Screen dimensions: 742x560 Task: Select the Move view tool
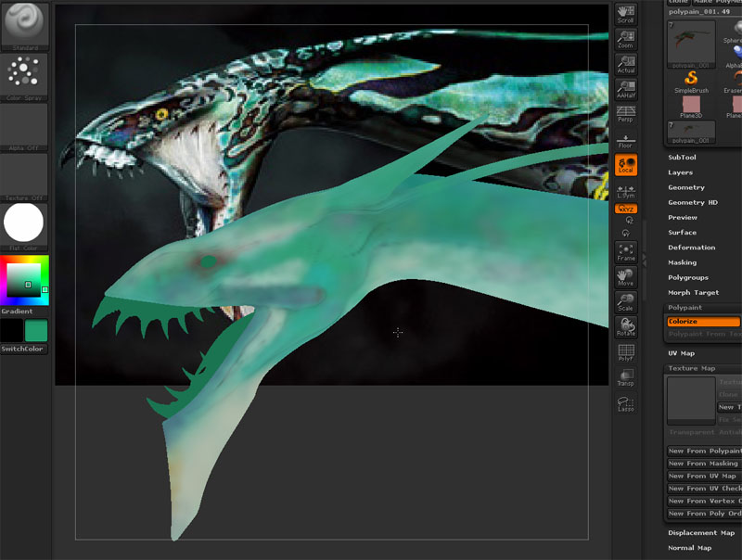coord(625,277)
